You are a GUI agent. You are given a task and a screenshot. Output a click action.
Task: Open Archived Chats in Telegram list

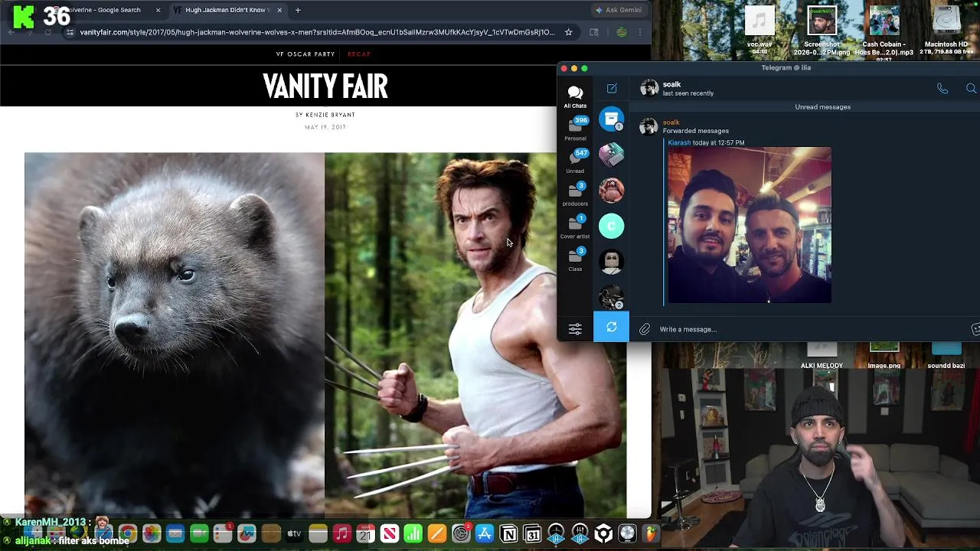pos(611,119)
